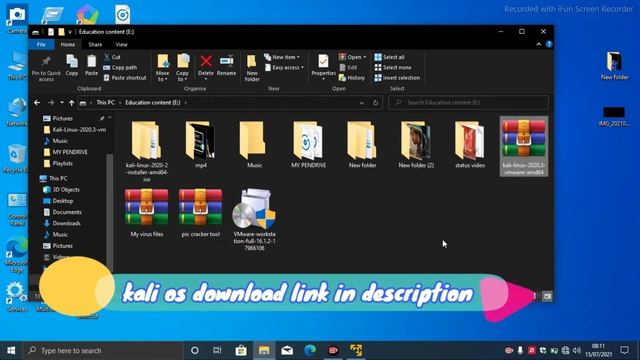Open New folder on desktop
The height and width of the screenshot is (360, 640).
click(x=614, y=66)
